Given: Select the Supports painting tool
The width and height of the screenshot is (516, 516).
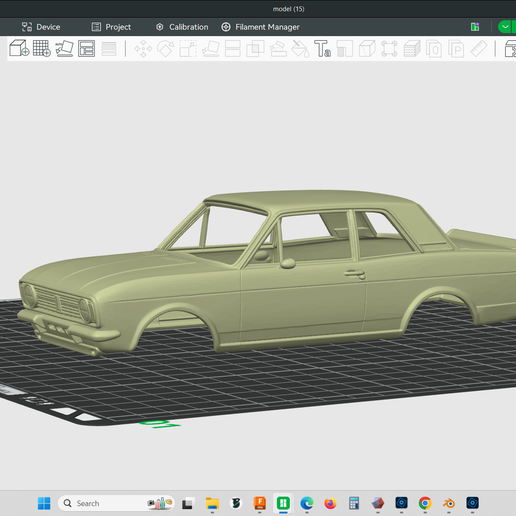Looking at the screenshot, I should [x=278, y=49].
